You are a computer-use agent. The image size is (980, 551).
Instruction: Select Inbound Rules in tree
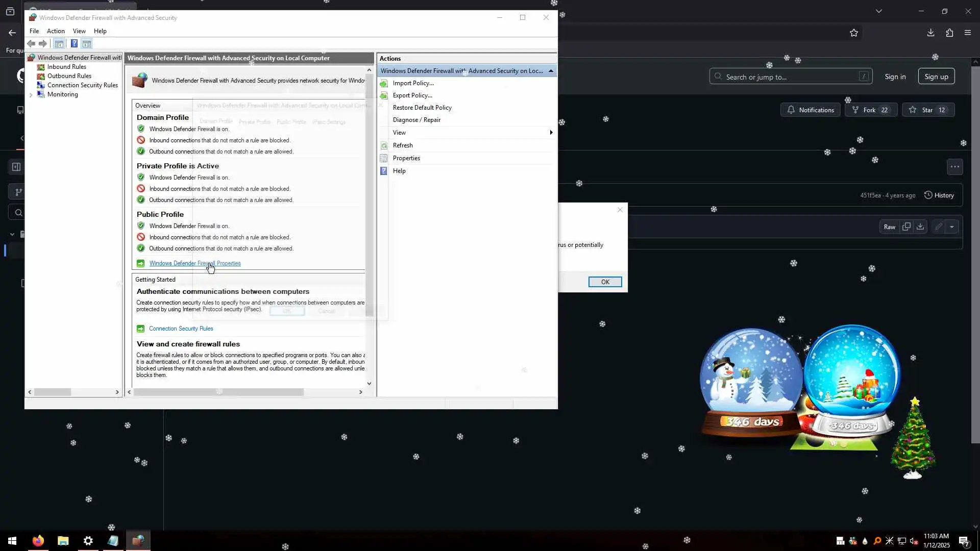66,67
